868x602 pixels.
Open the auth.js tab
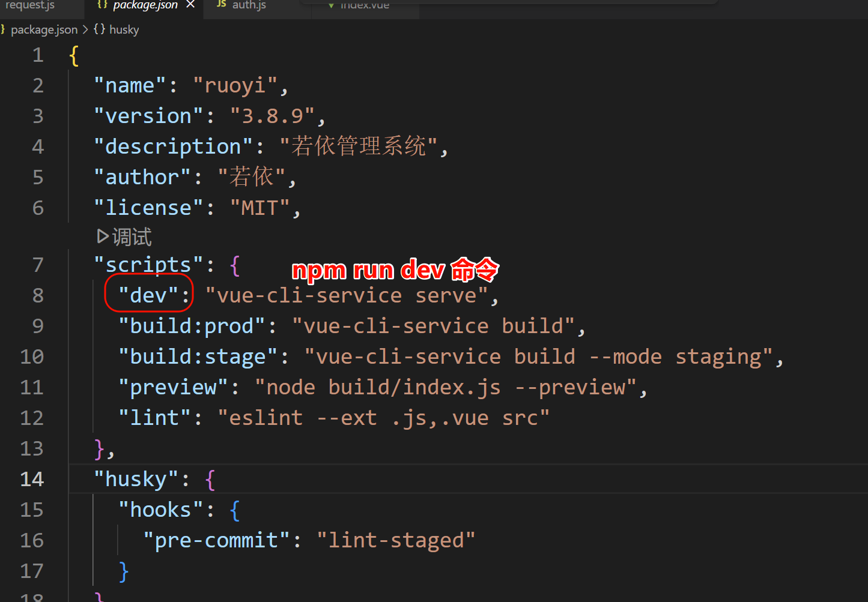tap(249, 5)
